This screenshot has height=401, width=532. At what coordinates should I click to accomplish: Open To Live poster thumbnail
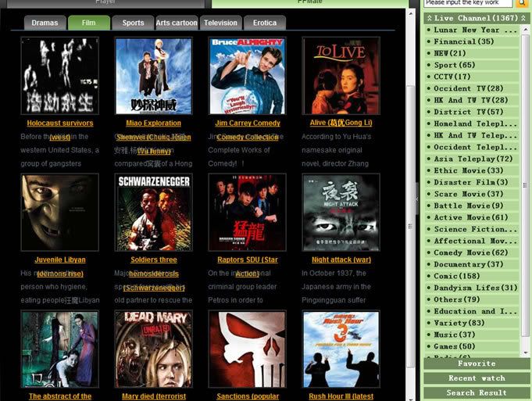pos(341,76)
